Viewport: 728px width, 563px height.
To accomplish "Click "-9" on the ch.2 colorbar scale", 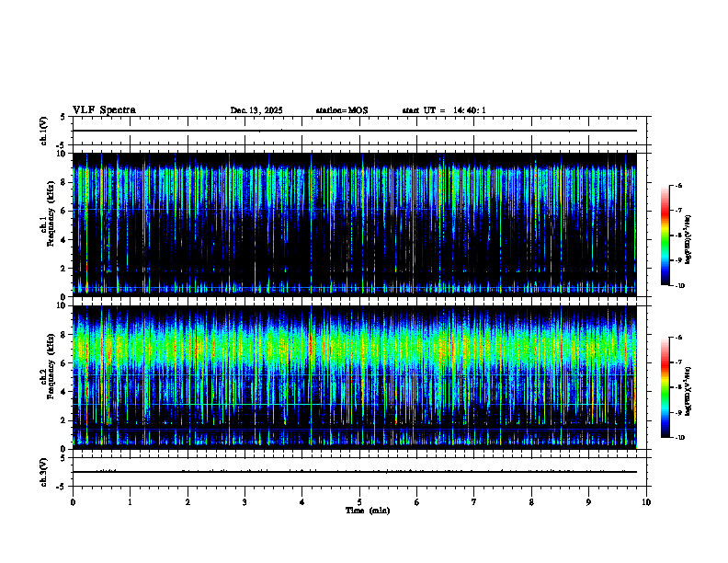I will pos(678,412).
